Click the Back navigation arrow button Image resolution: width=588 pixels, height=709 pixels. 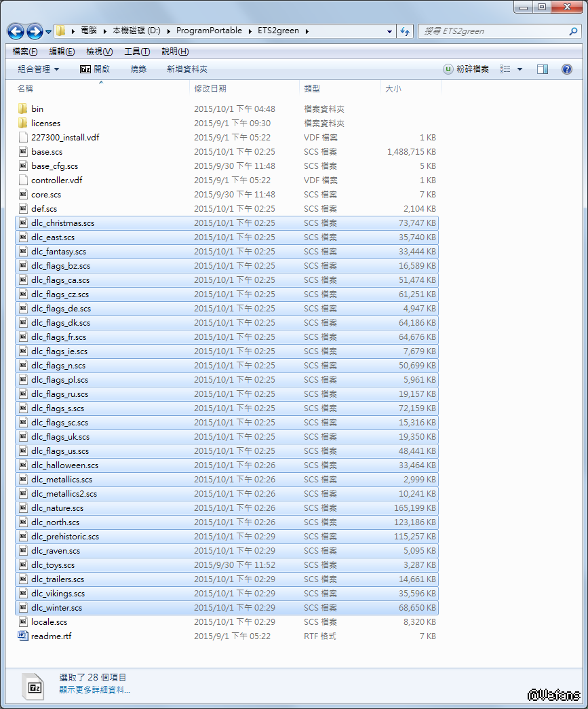pos(16,31)
